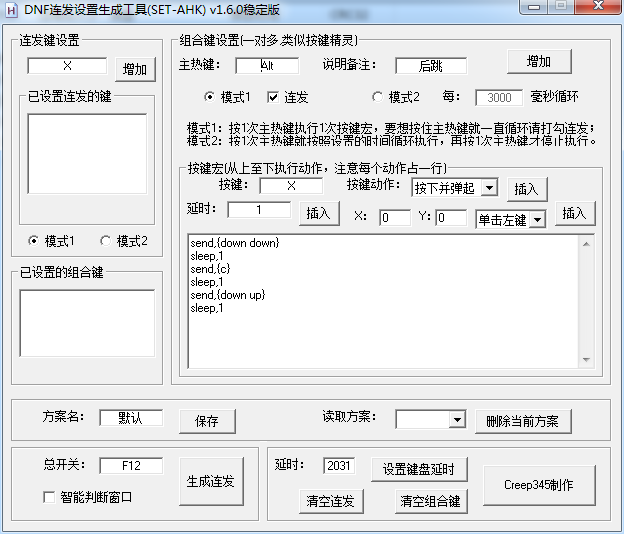Screen dimensions: 624x534
Task: Click macro line 'send,{down up}'
Action: tap(228, 295)
